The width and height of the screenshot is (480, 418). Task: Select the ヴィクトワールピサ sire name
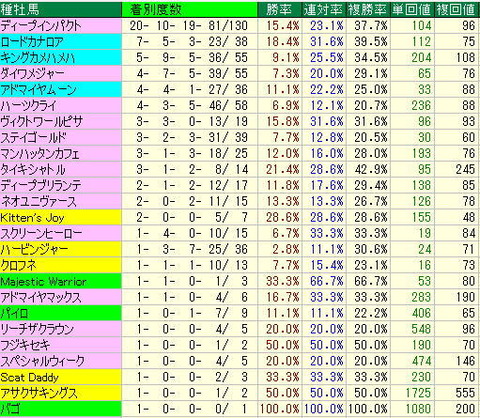[41, 122]
